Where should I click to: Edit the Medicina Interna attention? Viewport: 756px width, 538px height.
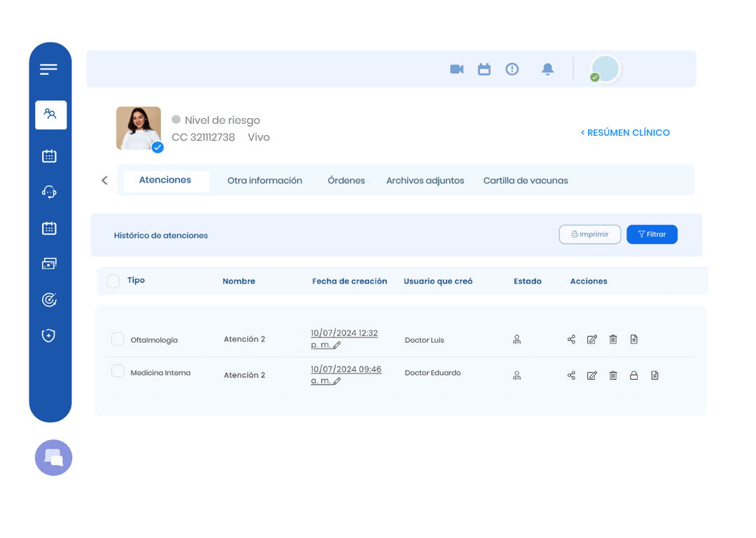(x=592, y=375)
